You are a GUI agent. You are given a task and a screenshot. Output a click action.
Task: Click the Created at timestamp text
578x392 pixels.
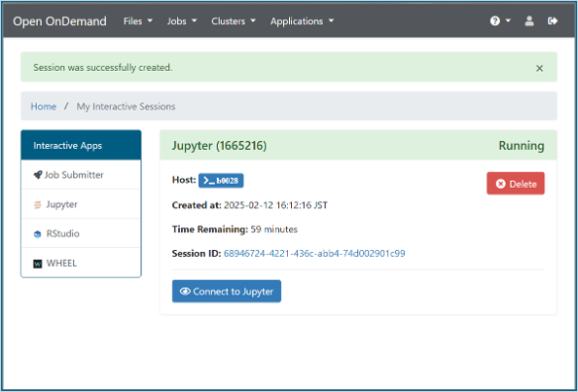(x=275, y=205)
